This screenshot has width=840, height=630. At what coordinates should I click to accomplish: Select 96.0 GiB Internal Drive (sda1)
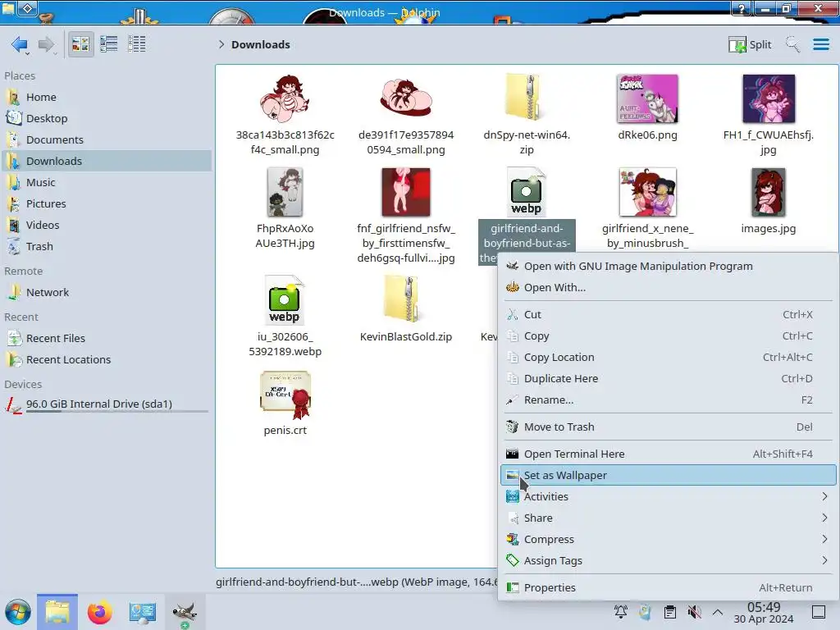pyautogui.click(x=107, y=404)
